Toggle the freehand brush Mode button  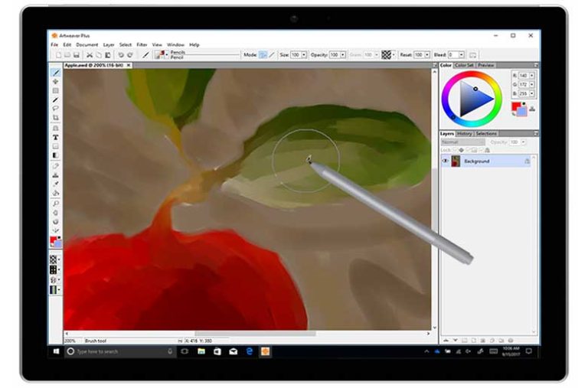pos(263,55)
